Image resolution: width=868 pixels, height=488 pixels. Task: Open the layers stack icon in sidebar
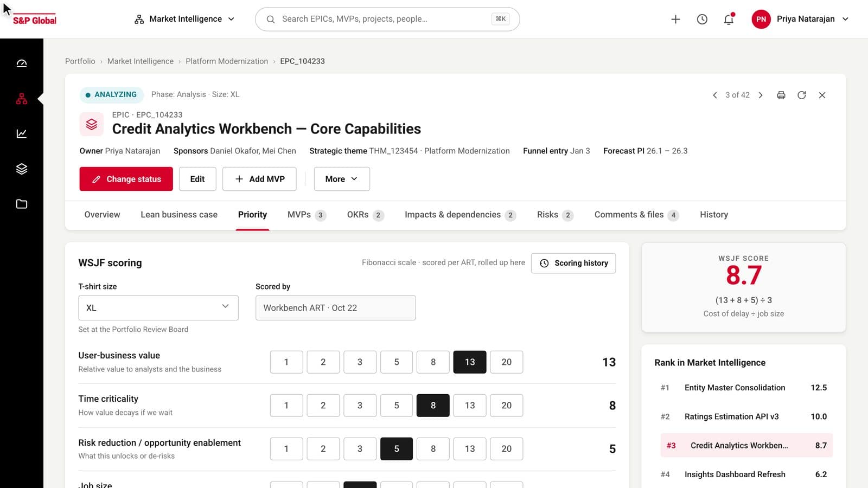click(x=22, y=169)
